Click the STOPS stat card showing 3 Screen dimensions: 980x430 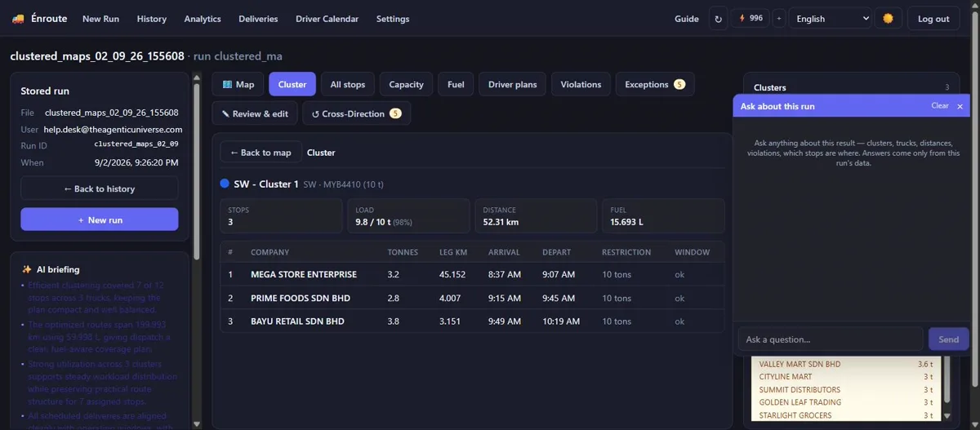[x=281, y=216]
